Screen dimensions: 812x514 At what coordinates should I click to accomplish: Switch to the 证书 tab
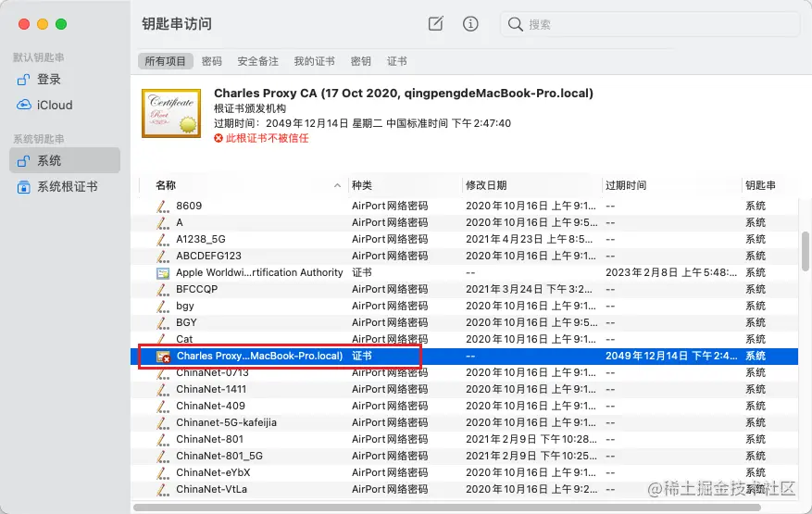[396, 61]
